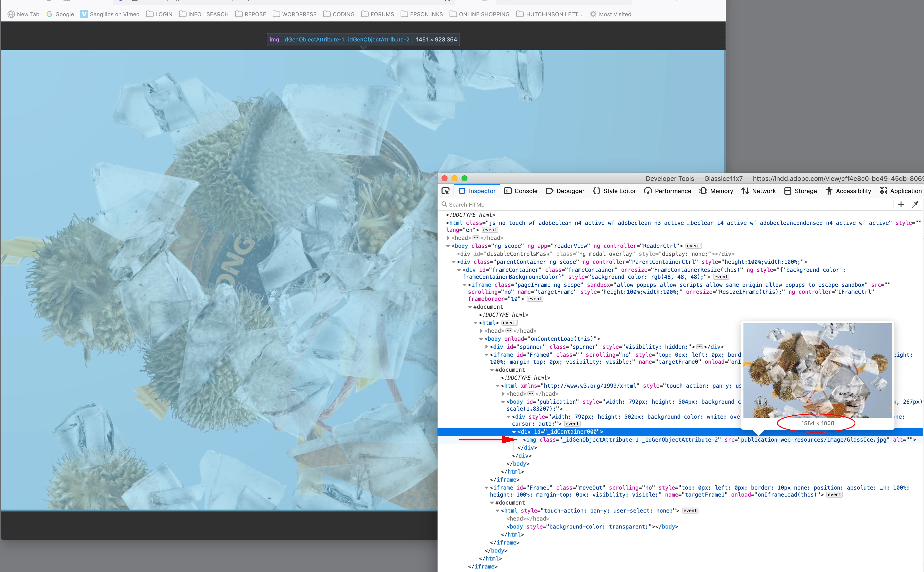Collapse the _idContainer000 div node
The height and width of the screenshot is (572, 924).
tap(514, 432)
